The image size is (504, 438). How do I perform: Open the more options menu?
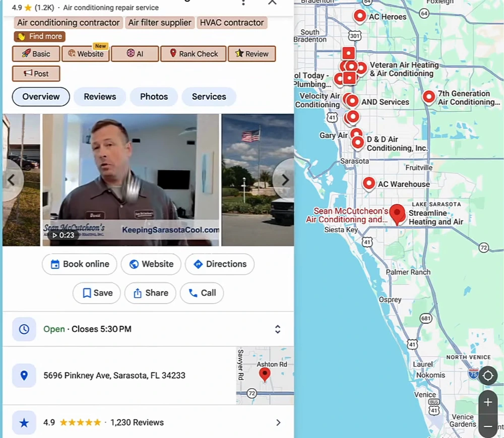243,2
